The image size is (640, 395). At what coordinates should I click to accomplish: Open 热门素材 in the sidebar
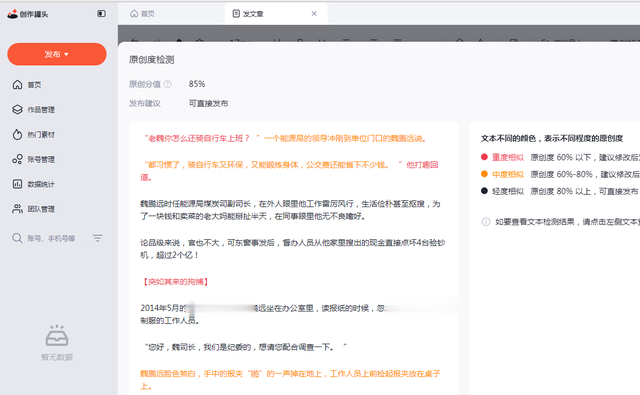pos(41,135)
